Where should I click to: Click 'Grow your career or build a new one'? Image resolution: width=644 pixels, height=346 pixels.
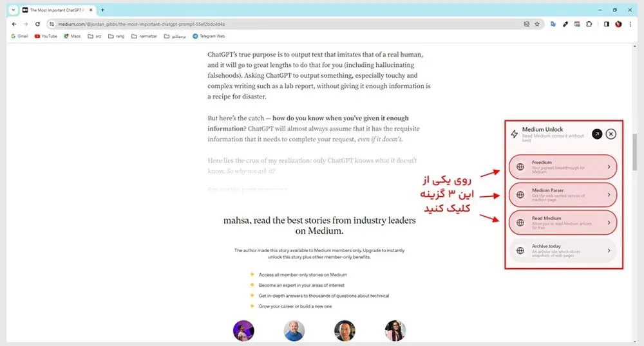tap(296, 306)
